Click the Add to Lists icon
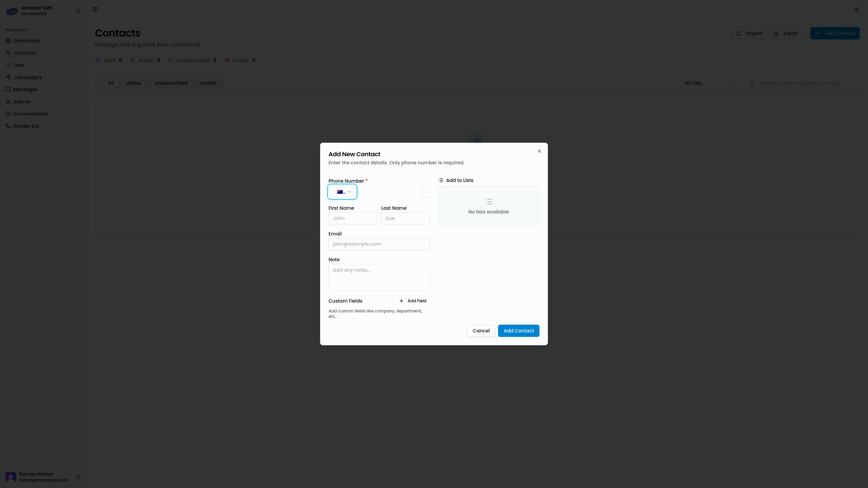868x488 pixels. pos(441,180)
